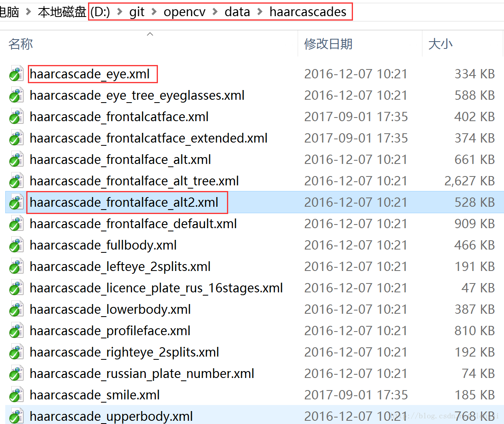Click the 810 KB size cell

point(475,331)
